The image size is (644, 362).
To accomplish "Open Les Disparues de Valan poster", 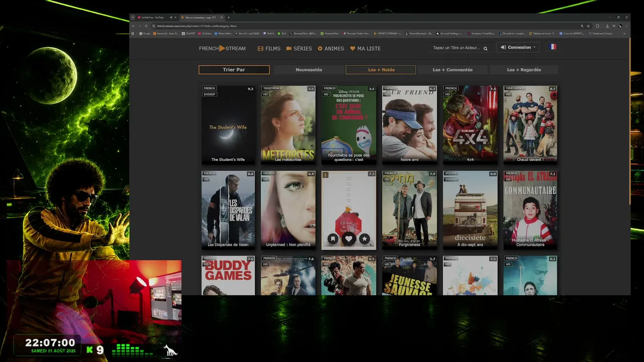I will (228, 210).
